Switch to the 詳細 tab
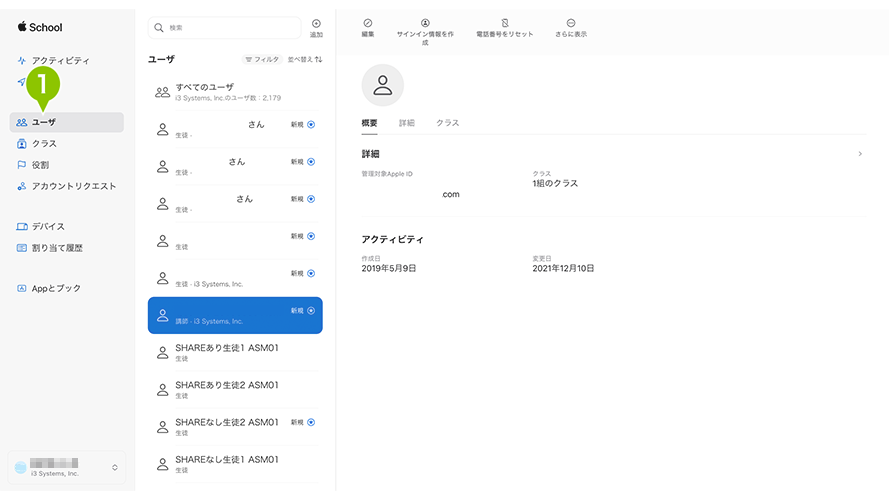Screen dimensions: 889x500 (x=407, y=123)
